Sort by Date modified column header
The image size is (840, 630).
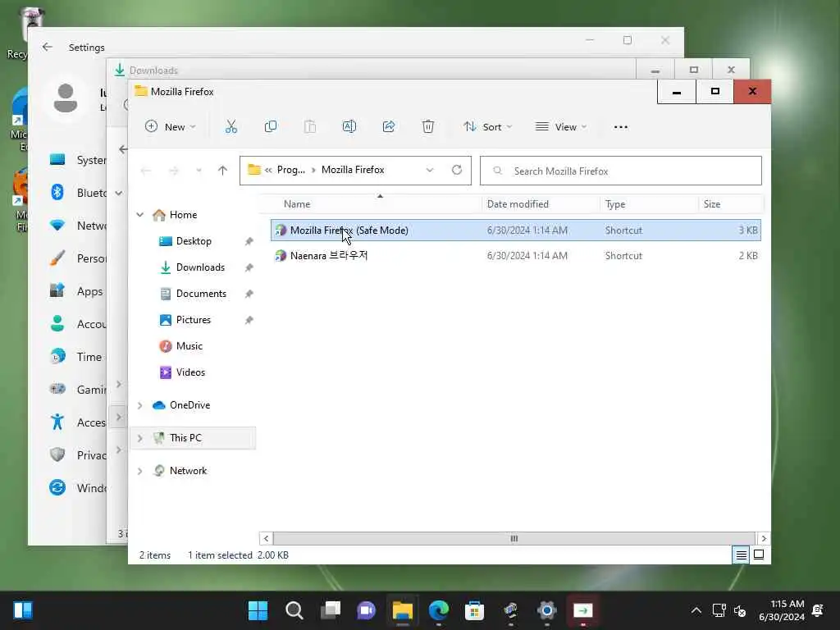[541, 204]
